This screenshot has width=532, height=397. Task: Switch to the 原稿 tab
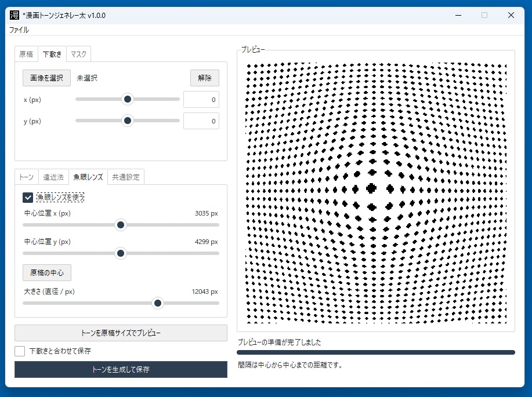pos(26,54)
